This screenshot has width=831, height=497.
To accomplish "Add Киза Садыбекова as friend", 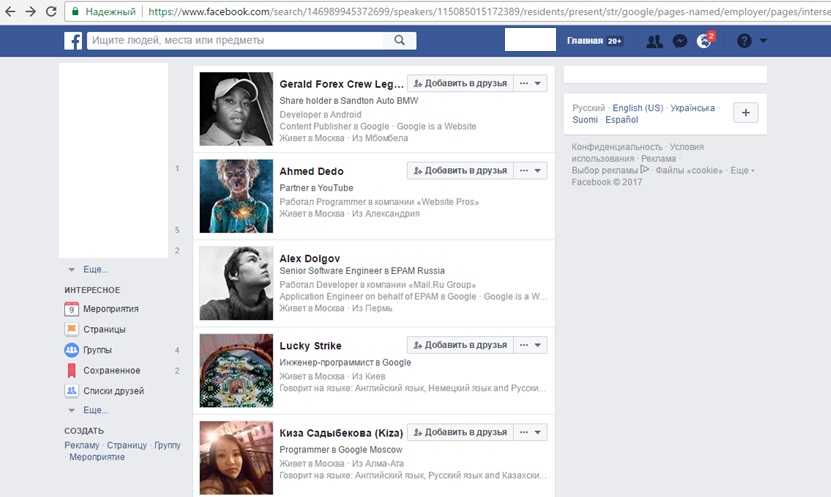I will point(460,432).
